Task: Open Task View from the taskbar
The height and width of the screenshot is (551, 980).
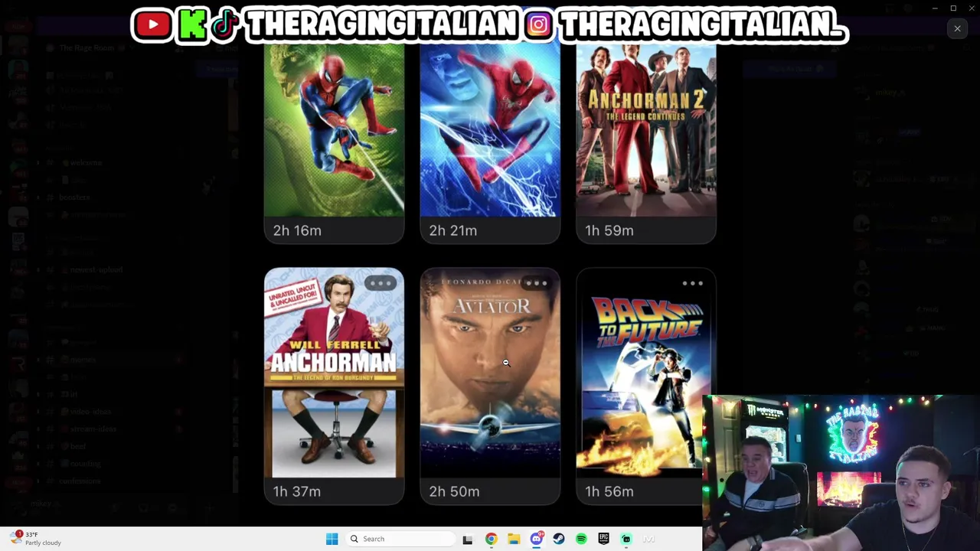Action: coord(468,539)
